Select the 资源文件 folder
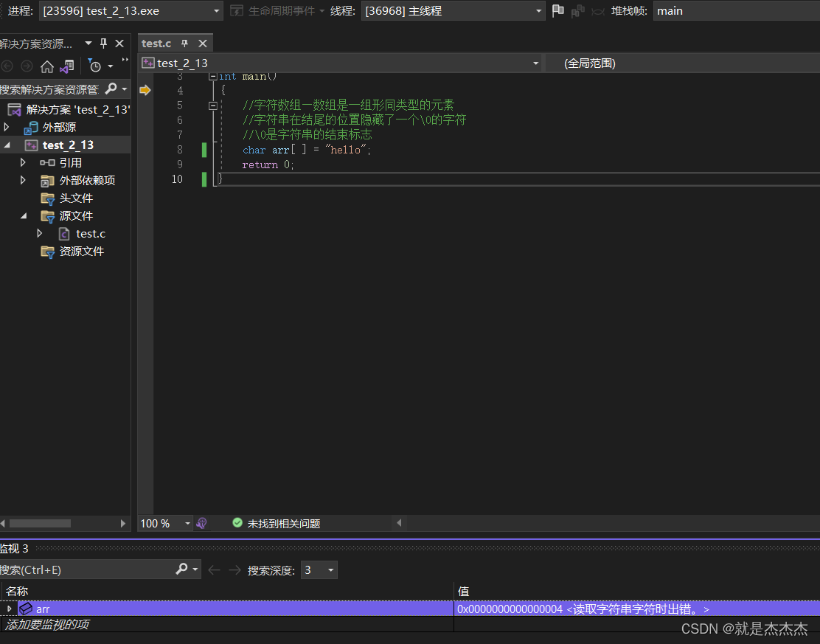820x644 pixels. 81,252
